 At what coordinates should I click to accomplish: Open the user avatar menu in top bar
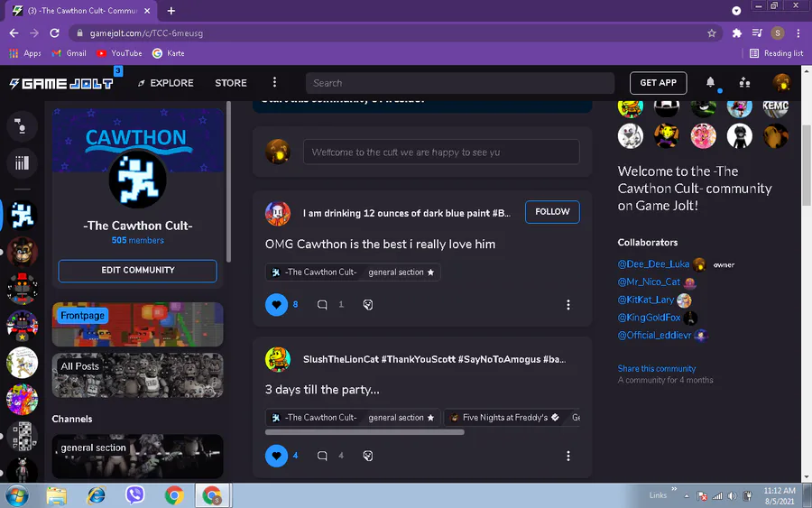point(781,82)
